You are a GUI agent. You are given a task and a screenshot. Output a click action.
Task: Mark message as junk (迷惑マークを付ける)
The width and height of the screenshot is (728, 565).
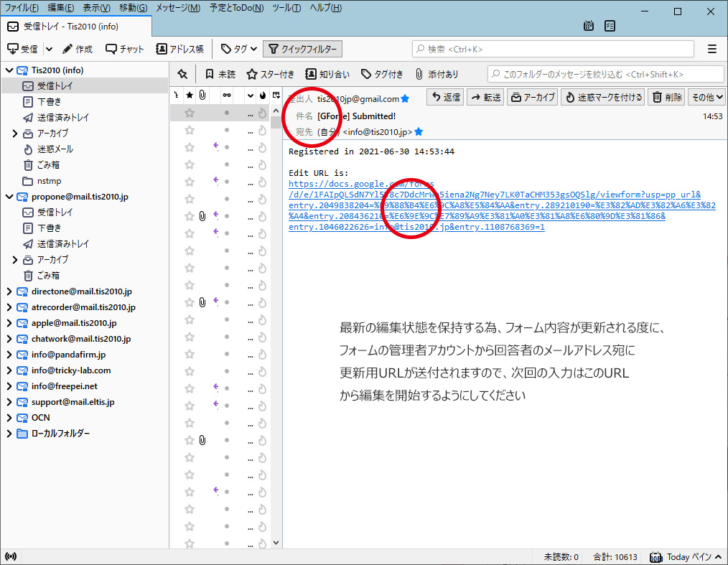pos(603,97)
